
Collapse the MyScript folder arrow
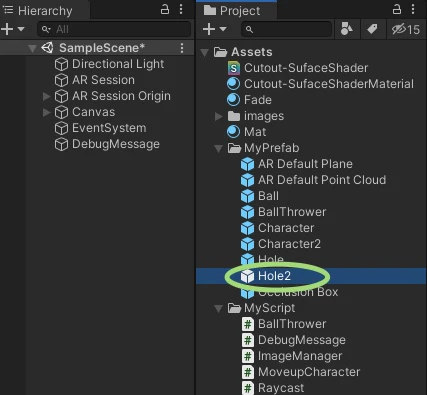coord(218,309)
